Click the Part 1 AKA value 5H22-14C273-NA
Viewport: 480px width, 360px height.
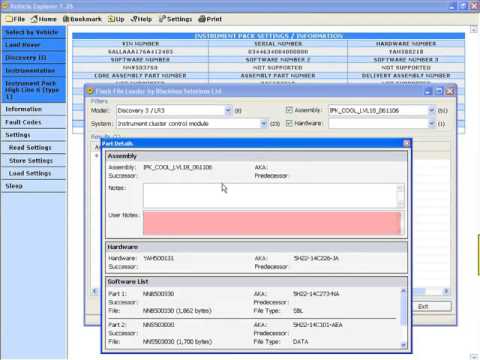316,294
